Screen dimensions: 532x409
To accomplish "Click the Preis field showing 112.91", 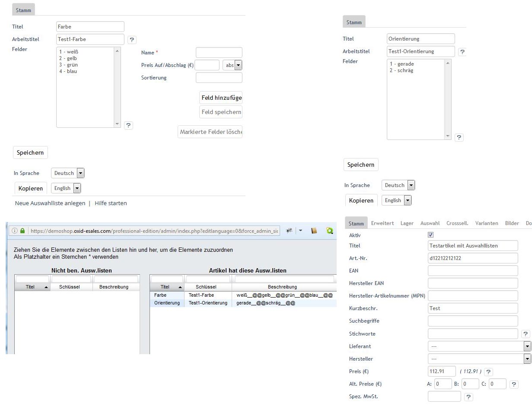I will (442, 371).
